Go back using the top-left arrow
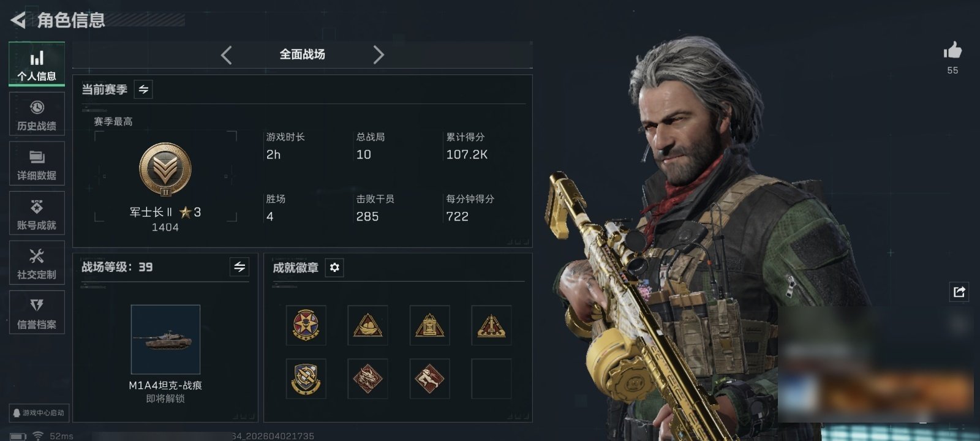980x441 pixels. click(18, 20)
